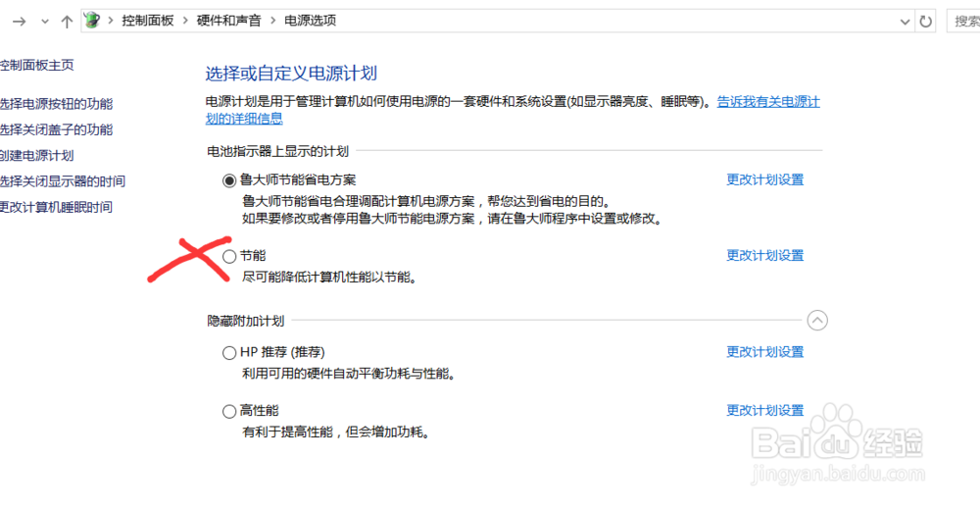Go up one folder level
The height and width of the screenshot is (508, 980).
coord(67,22)
